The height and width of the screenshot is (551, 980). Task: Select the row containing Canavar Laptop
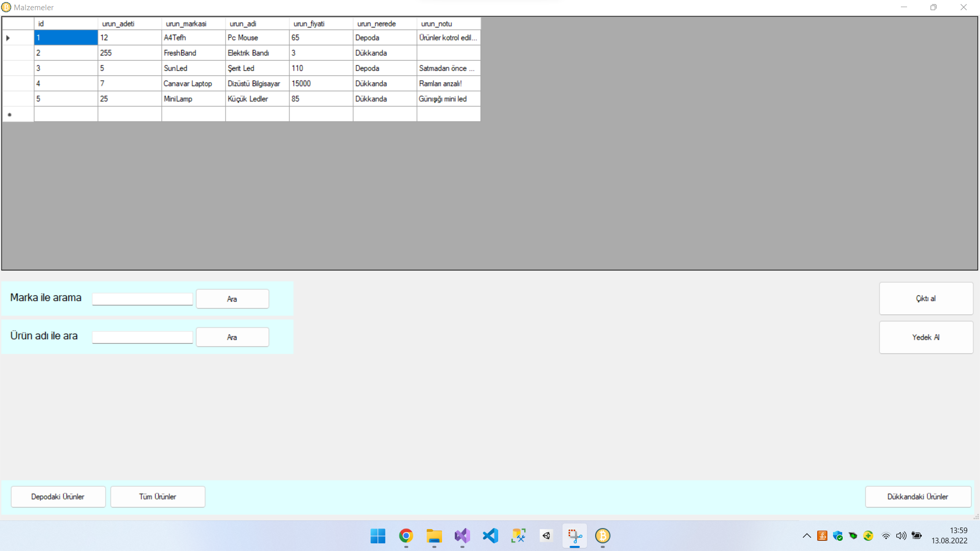point(188,84)
